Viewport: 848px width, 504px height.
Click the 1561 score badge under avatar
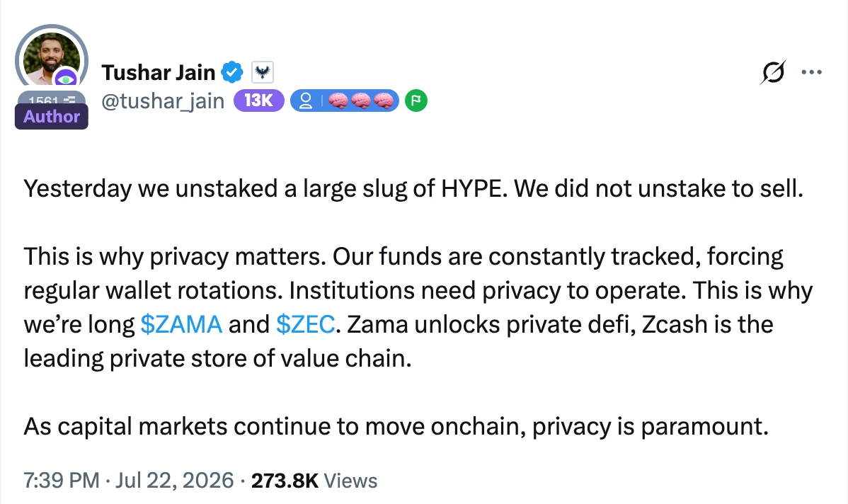click(52, 100)
